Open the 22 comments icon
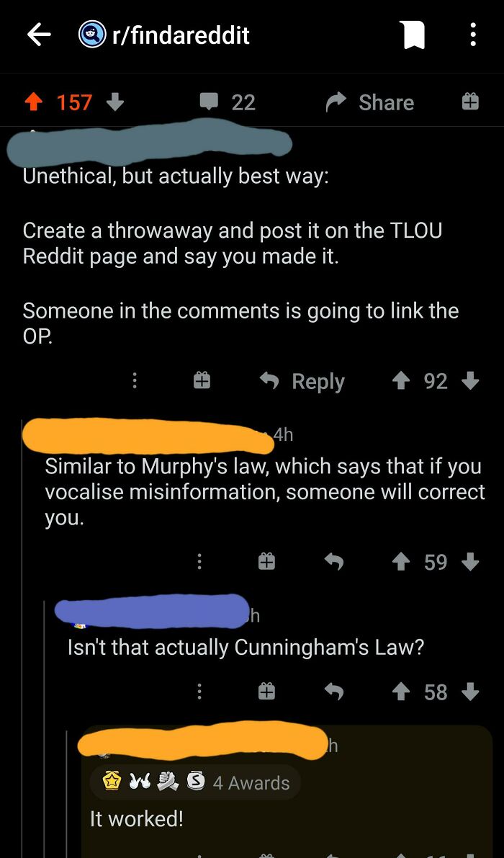The height and width of the screenshot is (858, 504). click(209, 102)
